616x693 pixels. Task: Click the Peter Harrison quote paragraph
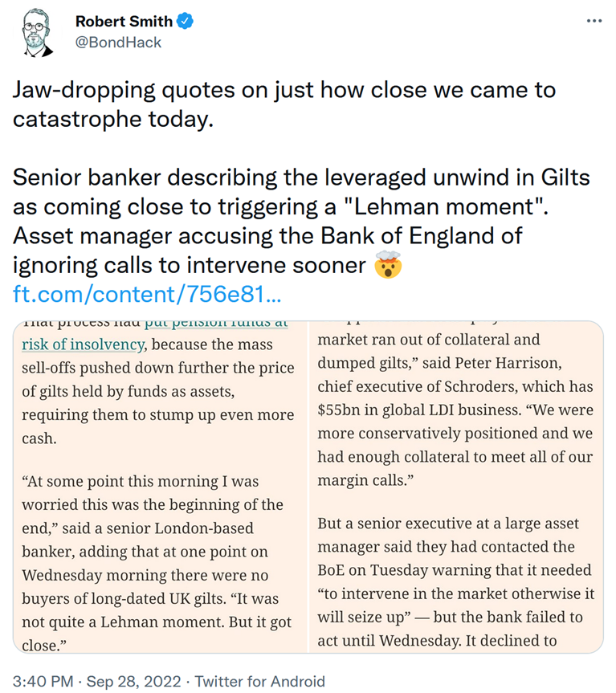coord(455,409)
